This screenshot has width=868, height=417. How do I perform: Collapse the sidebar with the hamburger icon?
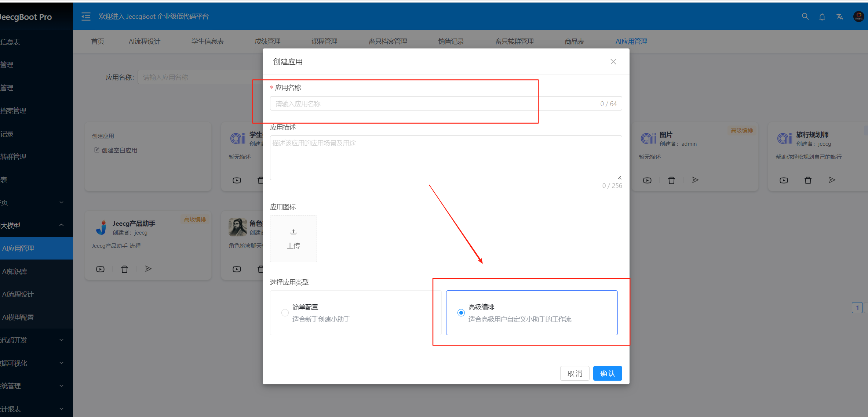click(x=86, y=17)
